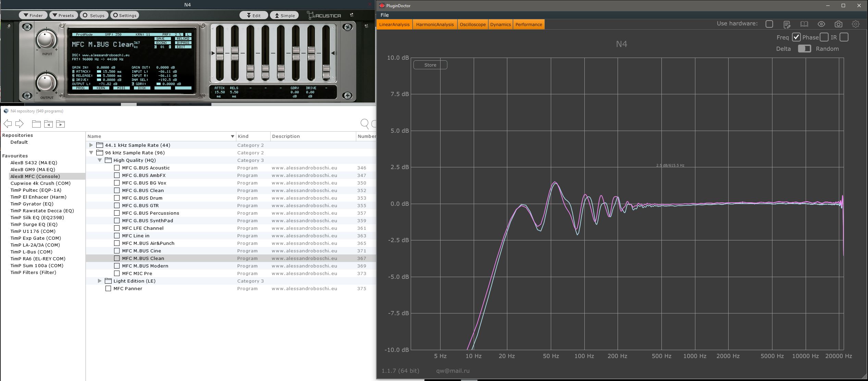Navigate back with repository left arrow

coord(8,124)
